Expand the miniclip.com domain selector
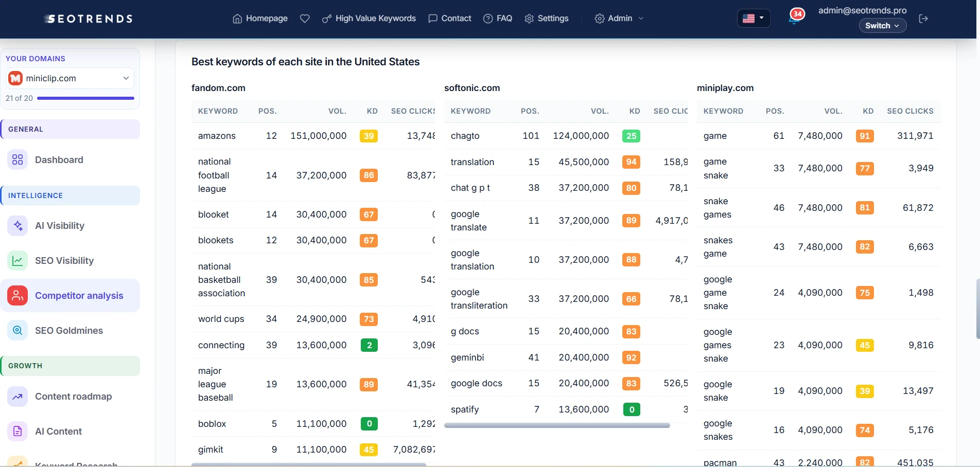The height and width of the screenshot is (467, 980). (x=70, y=78)
